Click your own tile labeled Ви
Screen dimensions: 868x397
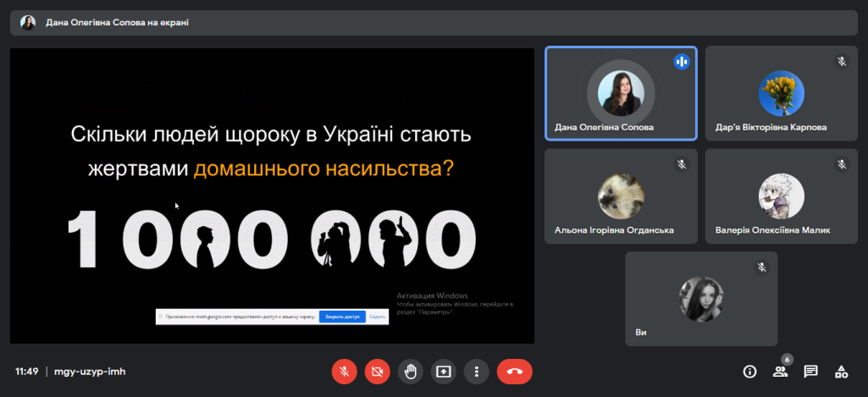coord(700,299)
